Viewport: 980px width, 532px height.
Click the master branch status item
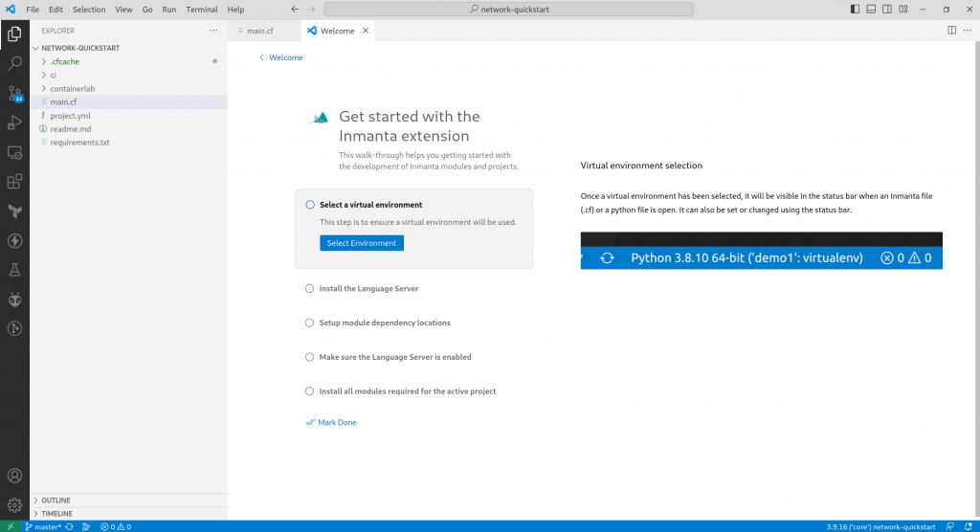click(42, 526)
